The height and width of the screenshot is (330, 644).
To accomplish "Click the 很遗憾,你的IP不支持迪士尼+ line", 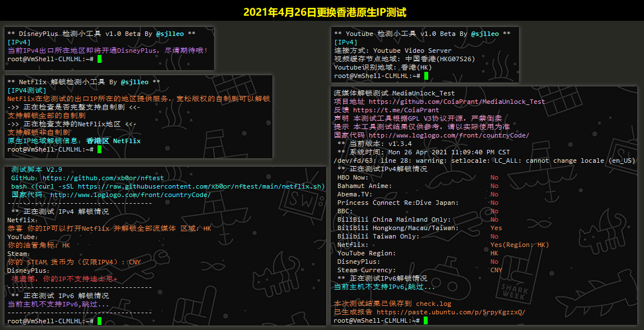I will point(64,279).
